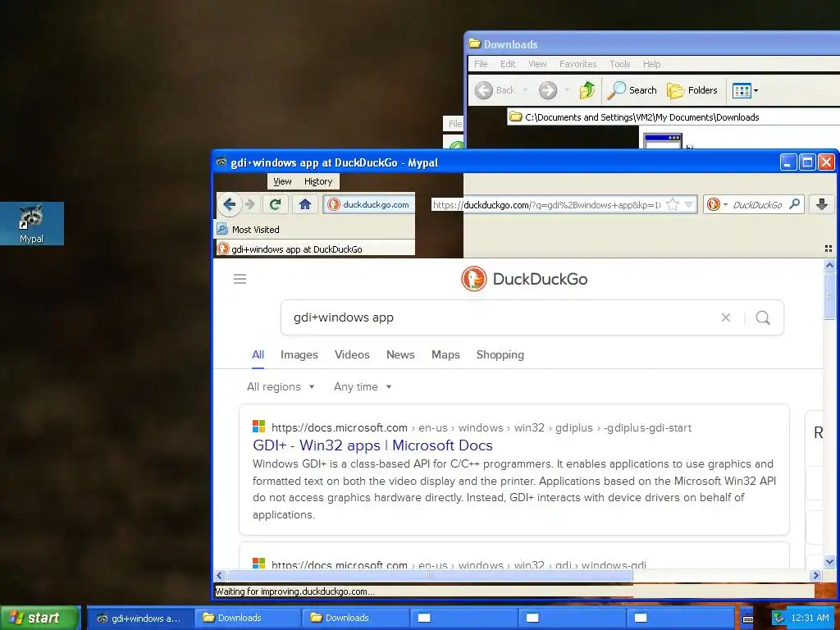Click the 12:31 AM taskbar clock
Viewport: 840px width, 630px height.
click(810, 619)
